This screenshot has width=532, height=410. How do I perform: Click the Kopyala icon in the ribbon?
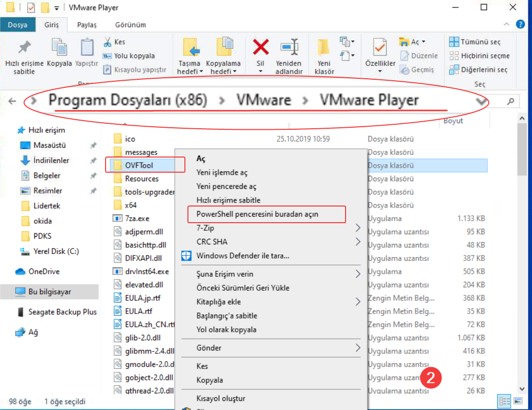point(59,47)
